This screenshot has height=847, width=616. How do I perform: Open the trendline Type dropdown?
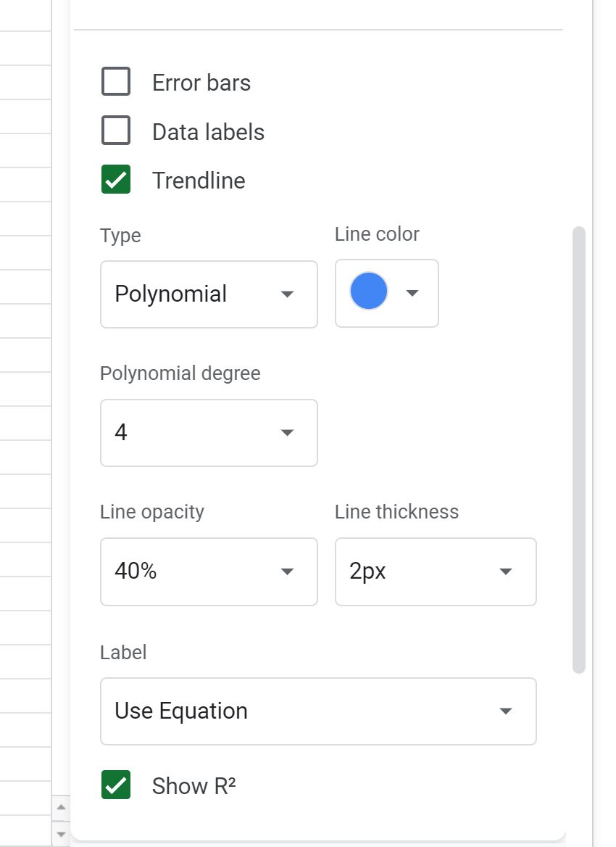[x=209, y=294]
